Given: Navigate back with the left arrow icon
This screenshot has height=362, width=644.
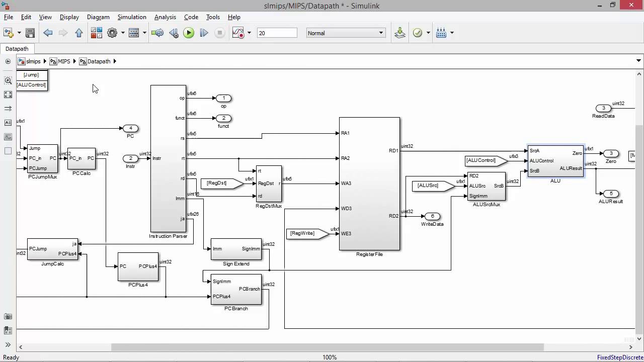Looking at the screenshot, I should click(x=48, y=33).
